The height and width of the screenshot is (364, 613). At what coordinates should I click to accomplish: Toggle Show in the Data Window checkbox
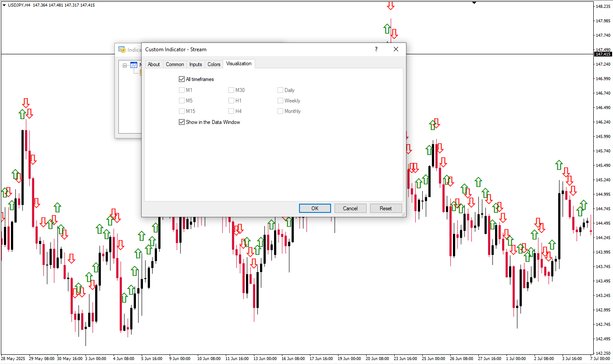[x=182, y=122]
